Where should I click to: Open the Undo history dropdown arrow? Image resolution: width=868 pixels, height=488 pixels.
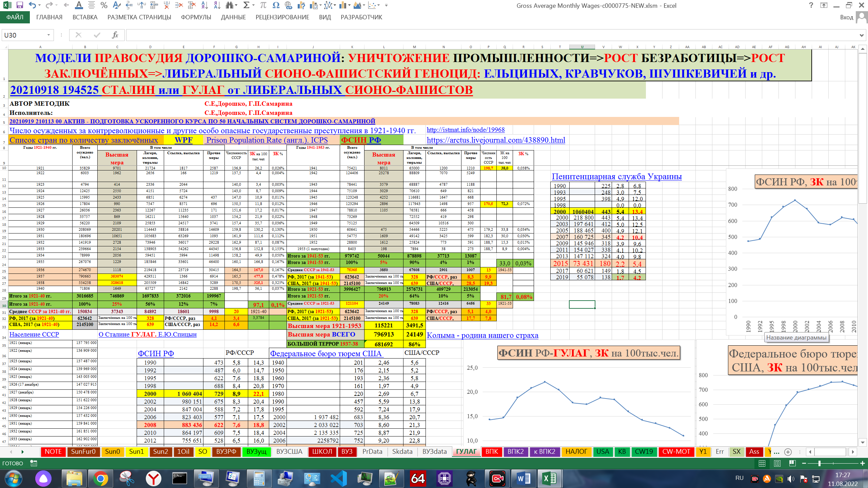(x=40, y=5)
